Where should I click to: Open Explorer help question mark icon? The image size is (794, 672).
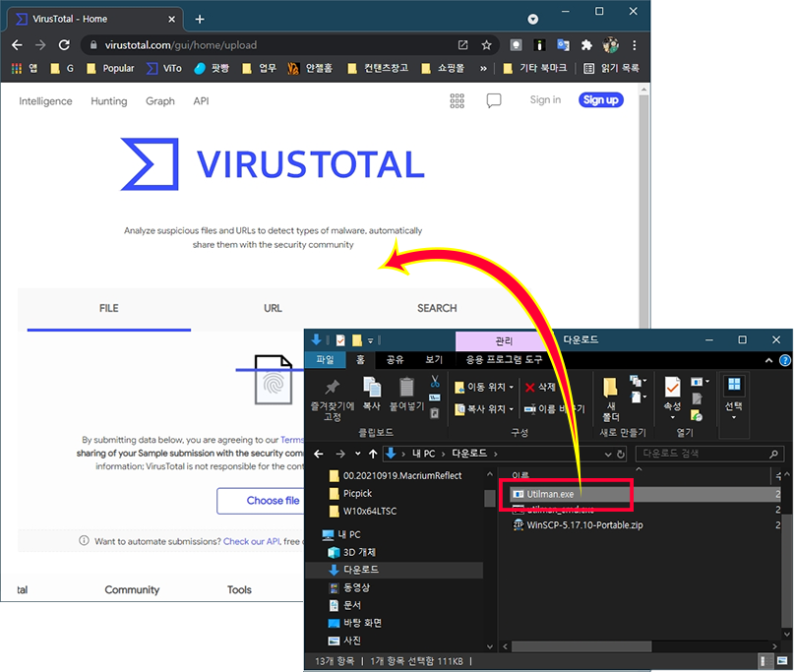tap(785, 360)
